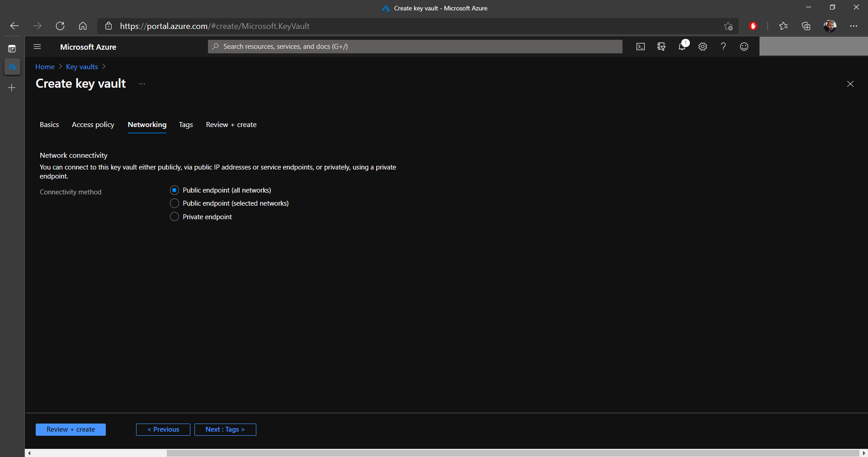Image resolution: width=868 pixels, height=457 pixels.
Task: Open the Collections icon
Action: click(806, 26)
